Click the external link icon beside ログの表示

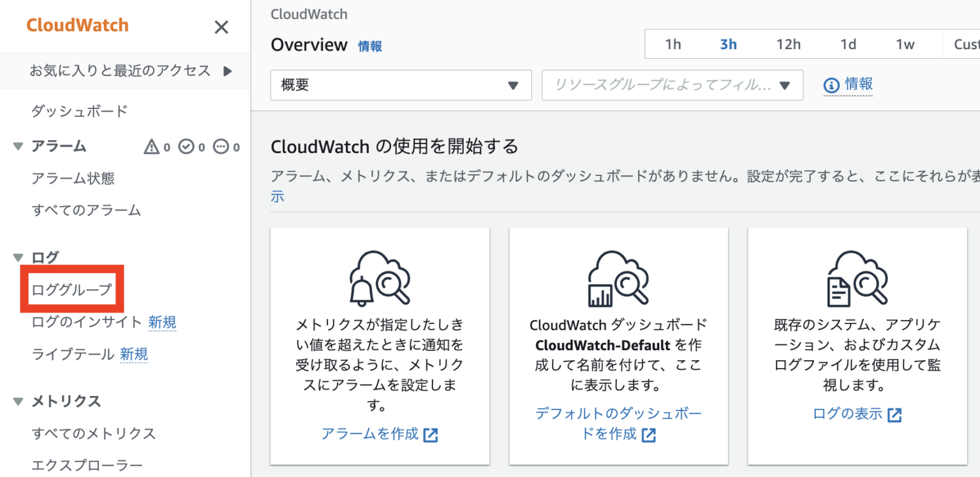(x=896, y=414)
